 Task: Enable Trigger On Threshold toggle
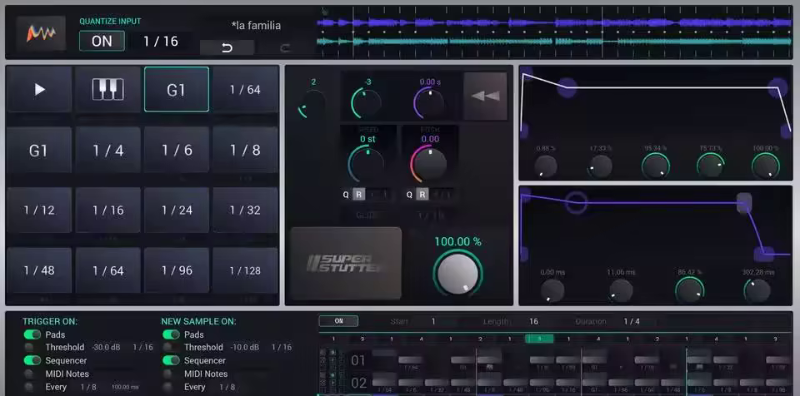(30, 347)
